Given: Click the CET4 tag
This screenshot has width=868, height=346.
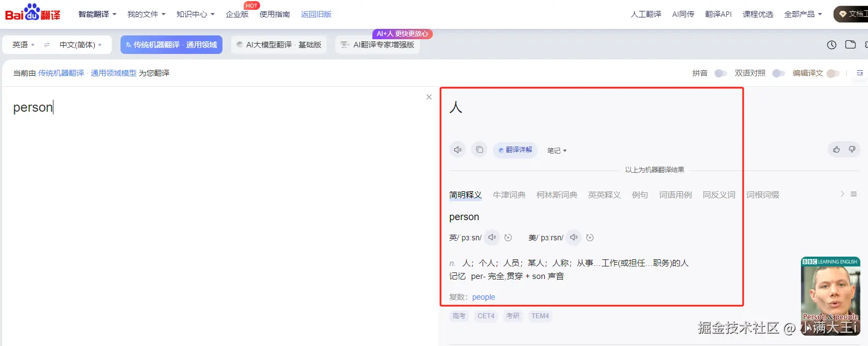Looking at the screenshot, I should click(486, 316).
